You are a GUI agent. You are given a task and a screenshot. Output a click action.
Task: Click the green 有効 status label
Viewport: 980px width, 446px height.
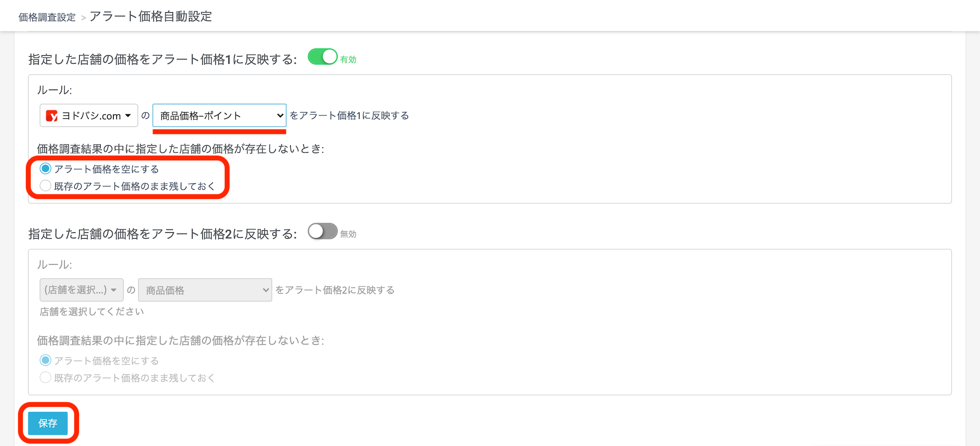348,60
